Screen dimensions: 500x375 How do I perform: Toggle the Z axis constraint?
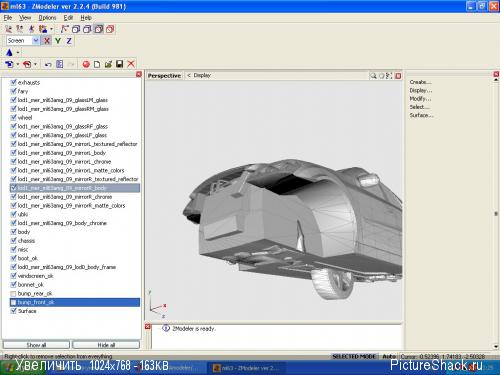pyautogui.click(x=69, y=41)
